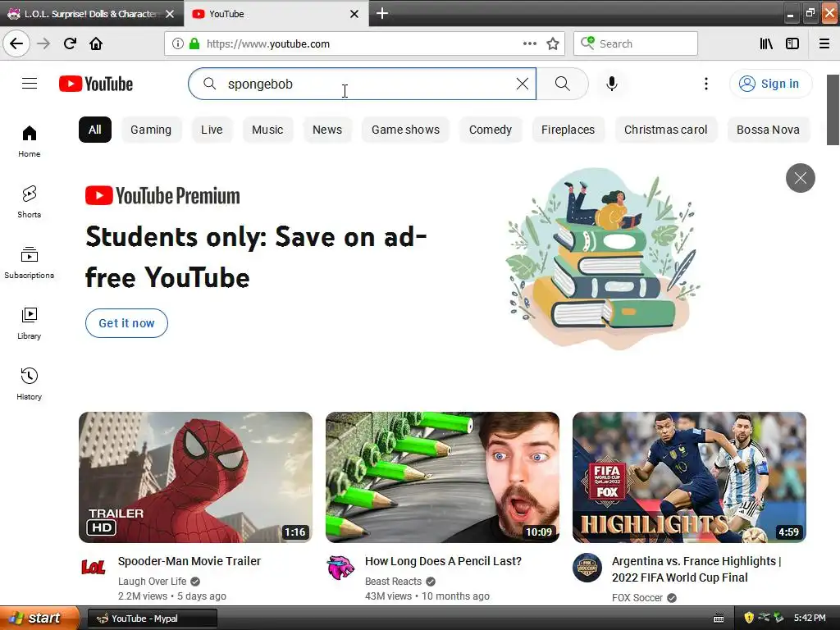Toggle browser sidebar view
The width and height of the screenshot is (840, 630).
pyautogui.click(x=792, y=43)
